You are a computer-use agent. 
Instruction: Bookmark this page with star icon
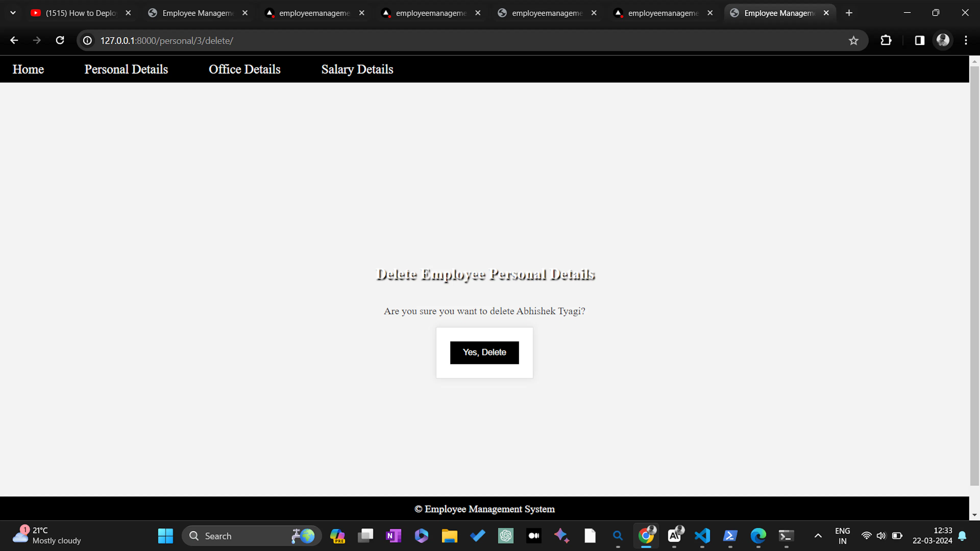853,40
